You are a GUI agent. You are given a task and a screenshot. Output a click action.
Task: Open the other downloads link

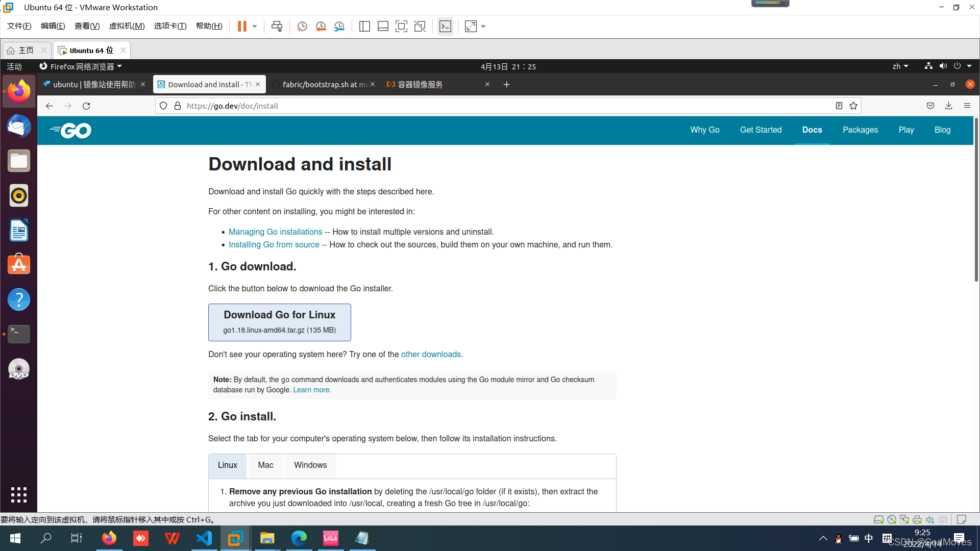(x=431, y=355)
